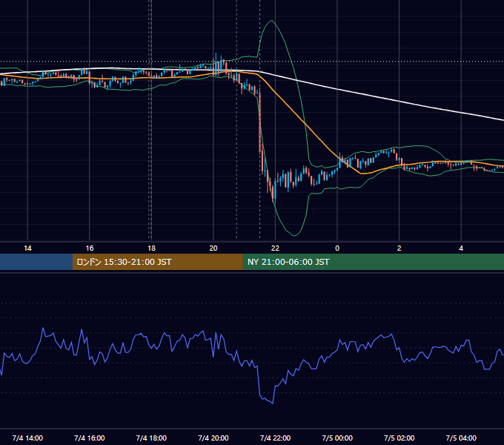The width and height of the screenshot is (504, 445).
Task: Click the 7/5 00:00 date label
Action: tap(337, 438)
